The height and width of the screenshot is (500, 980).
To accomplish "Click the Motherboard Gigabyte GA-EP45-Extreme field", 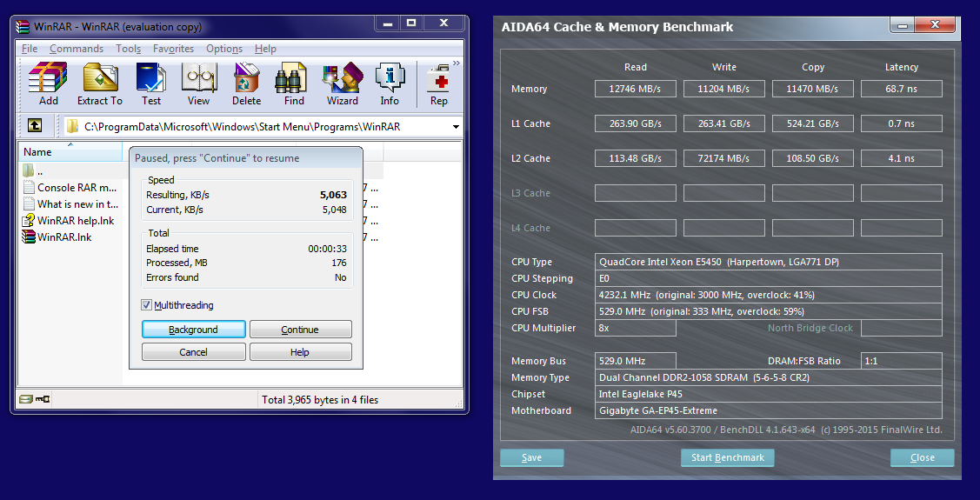I will point(768,410).
